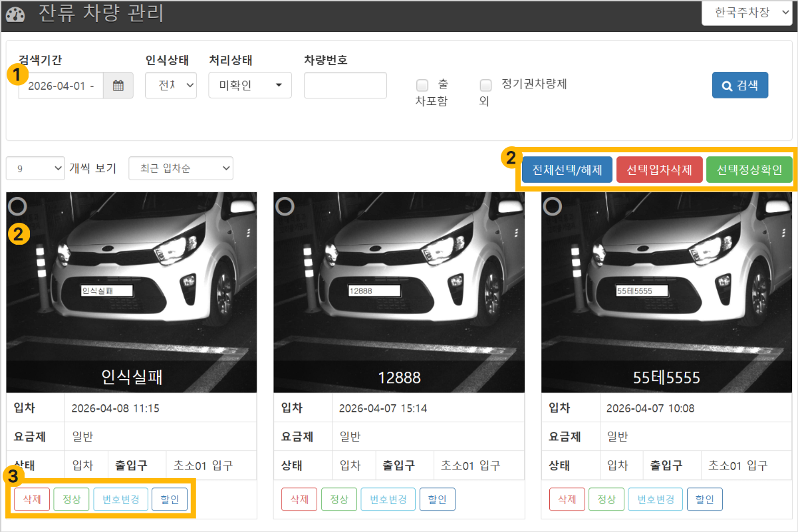The image size is (798, 532).
Task: Open the 9 개씩 보기 page-size dropdown
Action: pyautogui.click(x=35, y=168)
